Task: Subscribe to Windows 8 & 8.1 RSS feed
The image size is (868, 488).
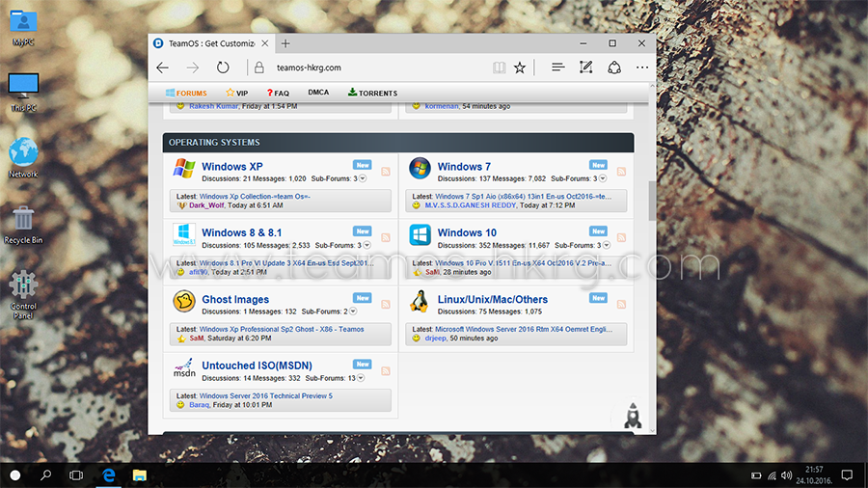Action: [x=386, y=238]
